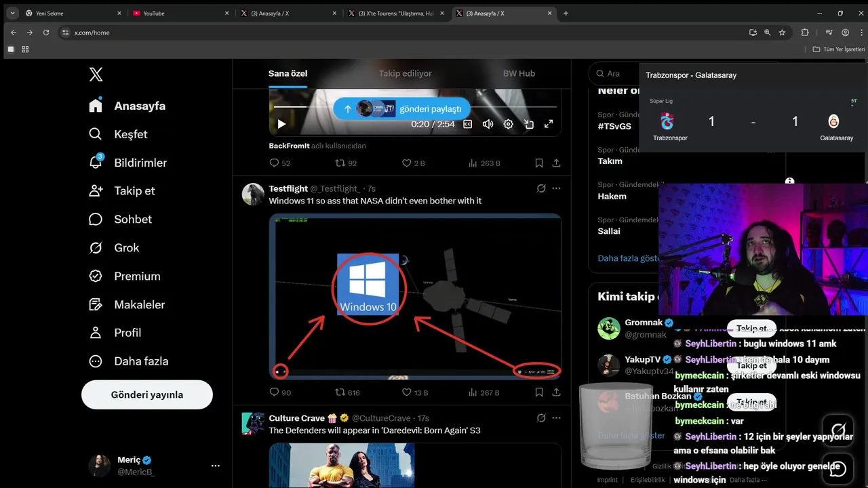Repost Testflight's post with 616 reposts
The image size is (868, 488).
pyautogui.click(x=348, y=392)
